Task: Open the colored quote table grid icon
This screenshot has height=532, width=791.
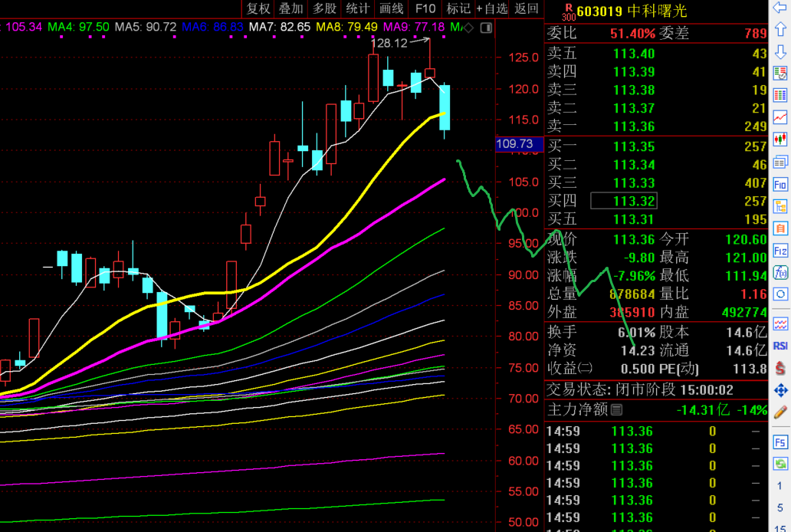Action: coord(780,95)
